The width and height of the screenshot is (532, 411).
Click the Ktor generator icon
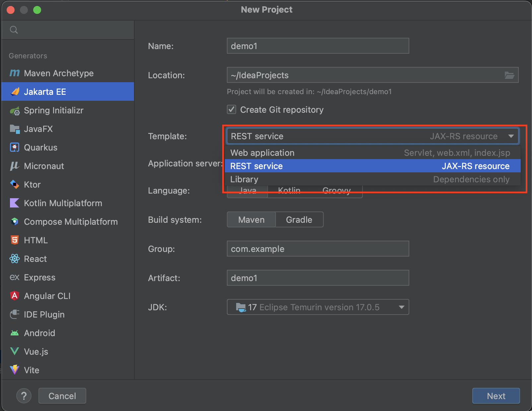tap(15, 184)
